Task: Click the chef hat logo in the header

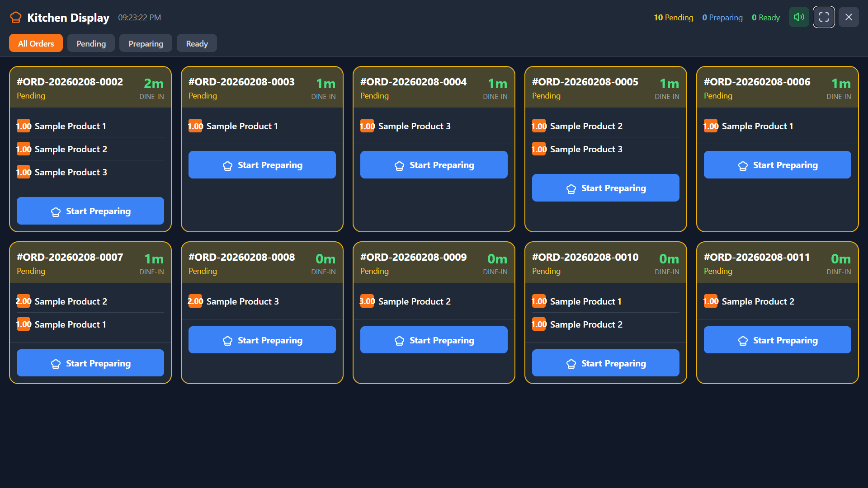Action: (15, 17)
